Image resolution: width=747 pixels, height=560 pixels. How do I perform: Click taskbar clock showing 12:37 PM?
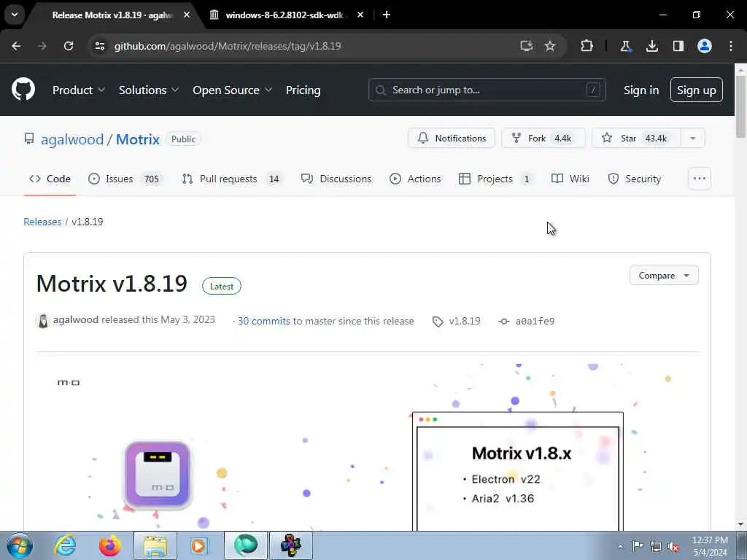point(710,546)
